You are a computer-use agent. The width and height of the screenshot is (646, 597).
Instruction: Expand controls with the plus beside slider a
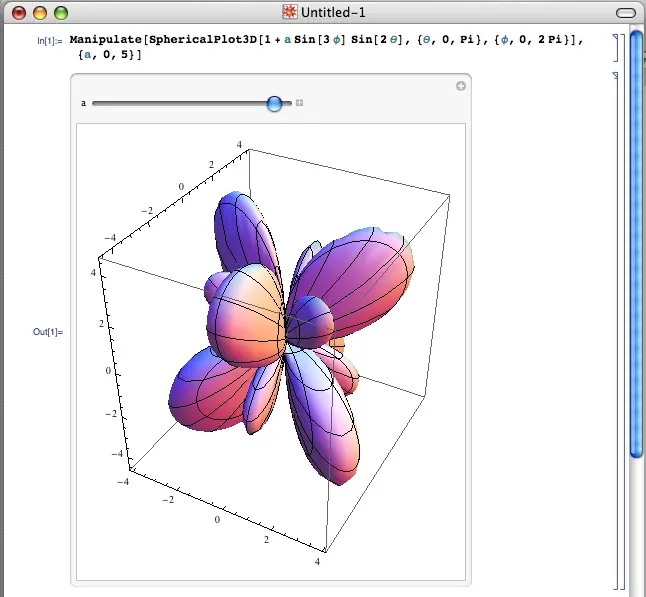tap(299, 103)
